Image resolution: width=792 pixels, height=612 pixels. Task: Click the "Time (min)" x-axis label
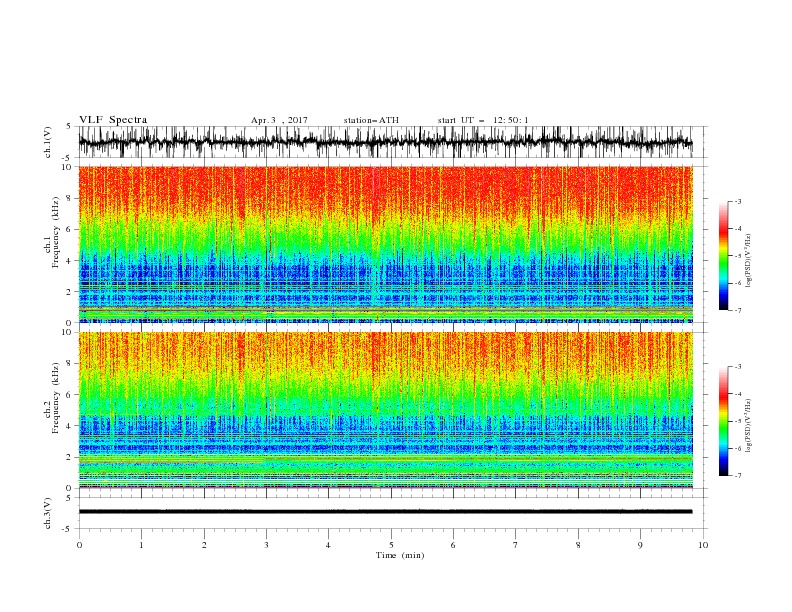click(400, 555)
